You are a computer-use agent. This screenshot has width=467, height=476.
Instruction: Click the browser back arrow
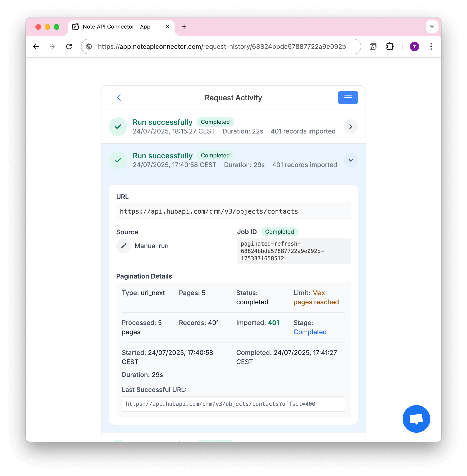click(36, 46)
